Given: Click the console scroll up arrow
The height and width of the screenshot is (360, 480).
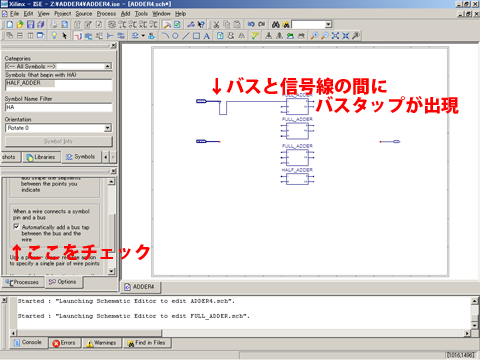Looking at the screenshot, I should coord(475,301).
